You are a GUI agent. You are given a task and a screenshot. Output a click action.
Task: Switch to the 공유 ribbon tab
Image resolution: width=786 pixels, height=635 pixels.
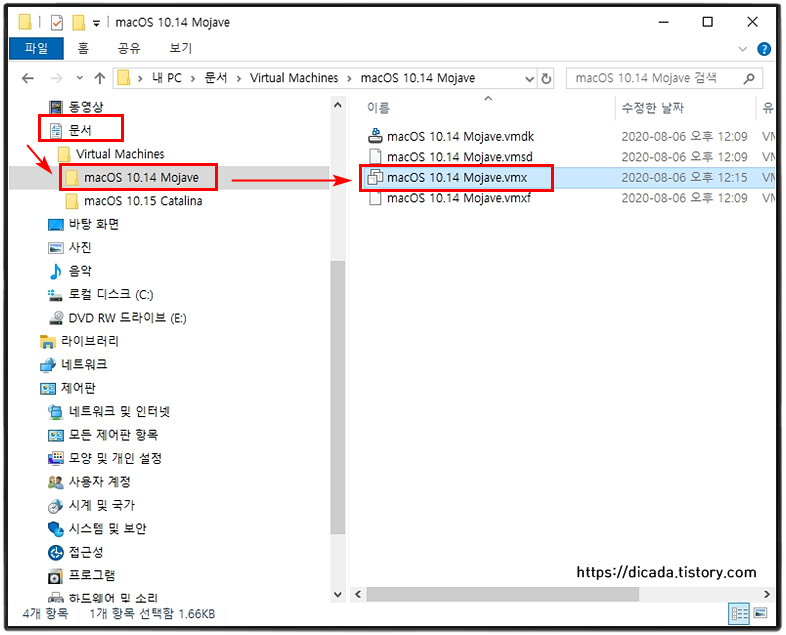pyautogui.click(x=128, y=48)
